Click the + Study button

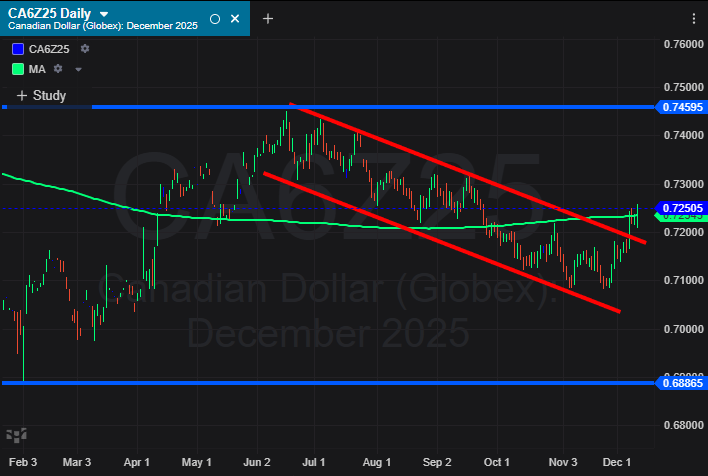[41, 95]
